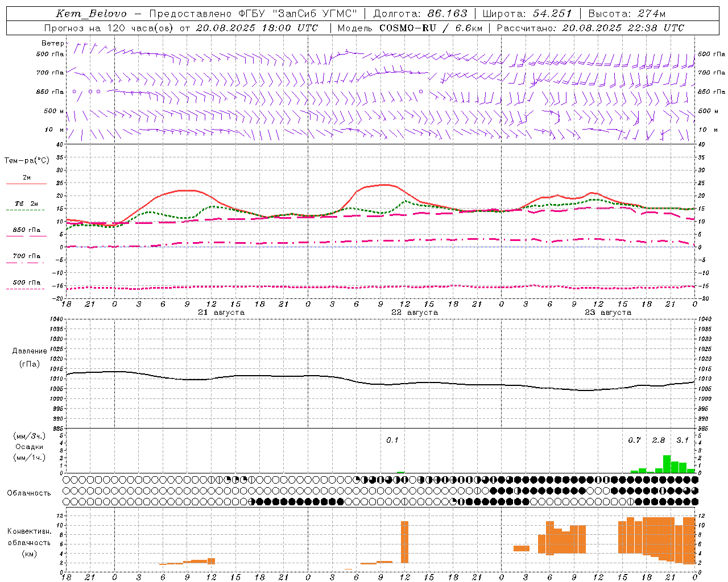Image resolution: width=728 pixels, height=582 pixels.
Task: Click the computed timestamp 20.08.2025 22:38 UTC
Action: point(623,28)
